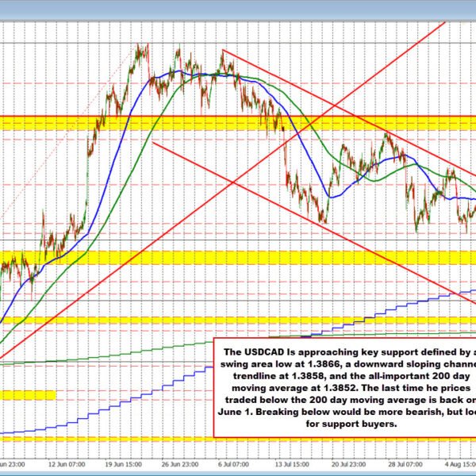Click the '20 Jul 23:00' axis label
Viewport: 476px width, 476px height.
pyautogui.click(x=348, y=464)
